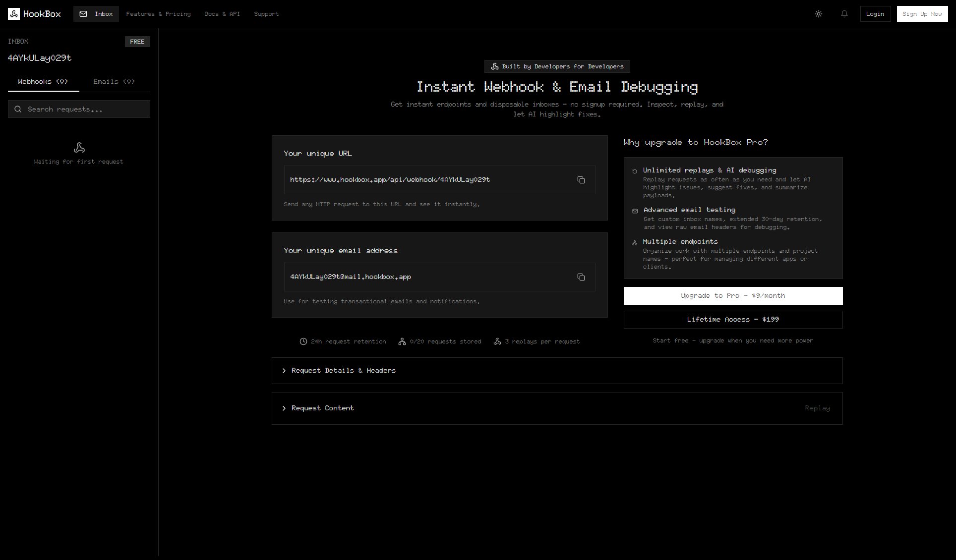This screenshot has height=560, width=956.
Task: Open the notifications bell
Action: tap(844, 14)
